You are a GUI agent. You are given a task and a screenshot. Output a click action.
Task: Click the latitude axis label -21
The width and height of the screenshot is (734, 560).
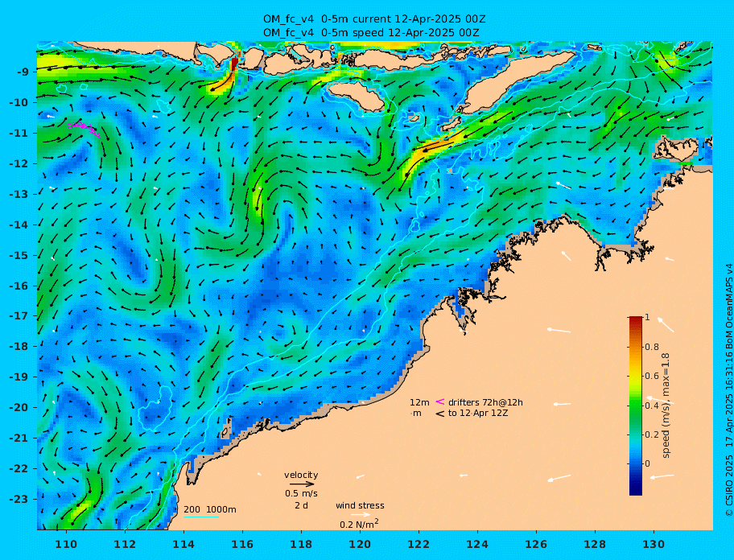(19, 439)
